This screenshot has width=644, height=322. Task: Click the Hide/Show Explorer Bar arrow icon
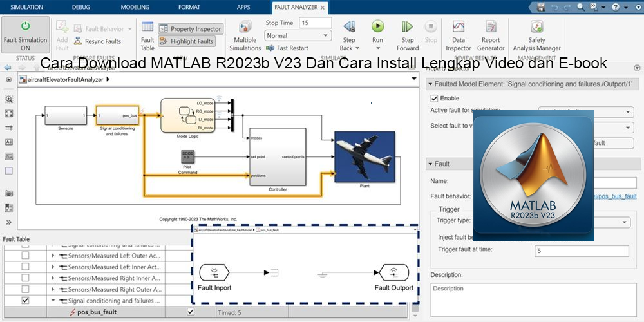[x=8, y=80]
